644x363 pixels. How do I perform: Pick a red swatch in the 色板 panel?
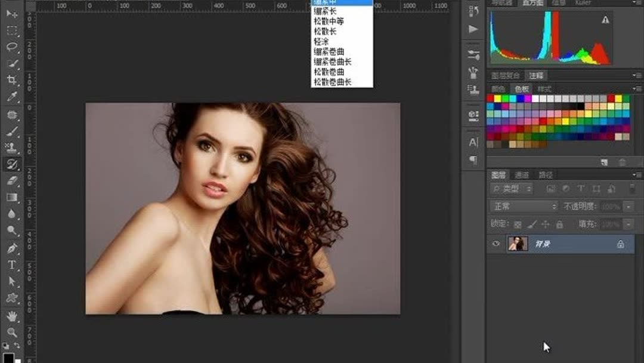click(x=490, y=98)
